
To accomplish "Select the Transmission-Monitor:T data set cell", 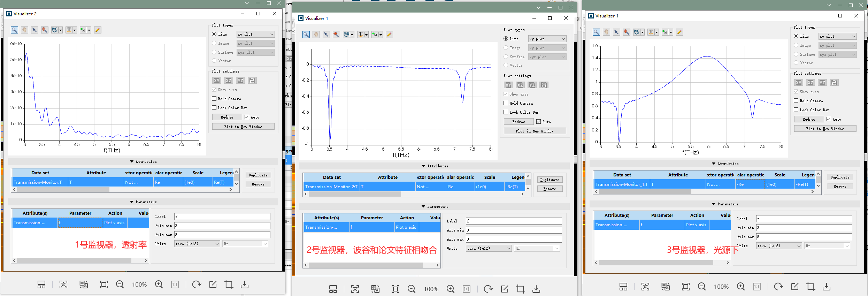I will coord(40,182).
